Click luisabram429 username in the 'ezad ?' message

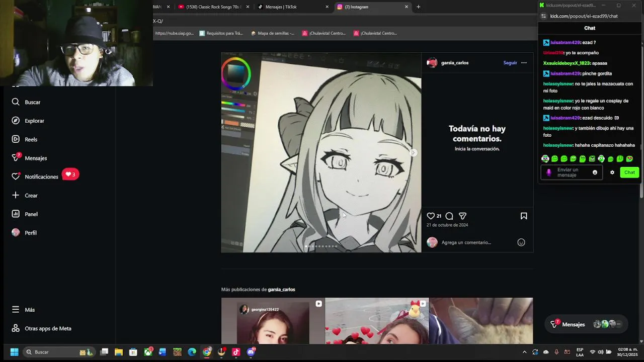coord(565,43)
